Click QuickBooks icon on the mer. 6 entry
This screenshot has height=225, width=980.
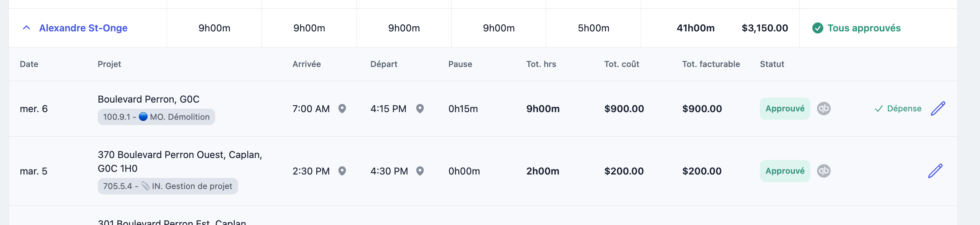click(824, 109)
